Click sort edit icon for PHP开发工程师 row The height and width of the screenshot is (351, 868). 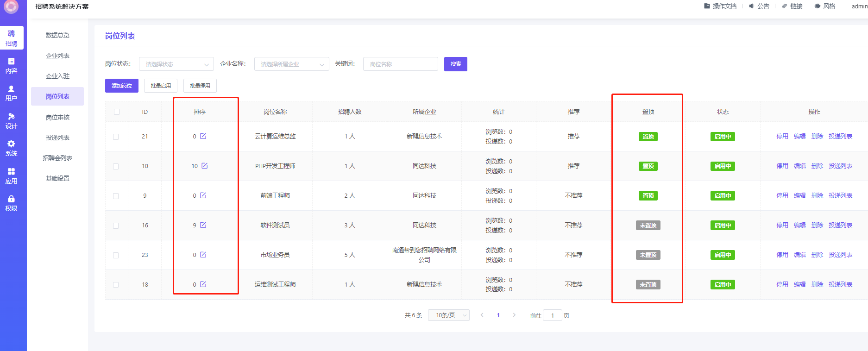(205, 166)
